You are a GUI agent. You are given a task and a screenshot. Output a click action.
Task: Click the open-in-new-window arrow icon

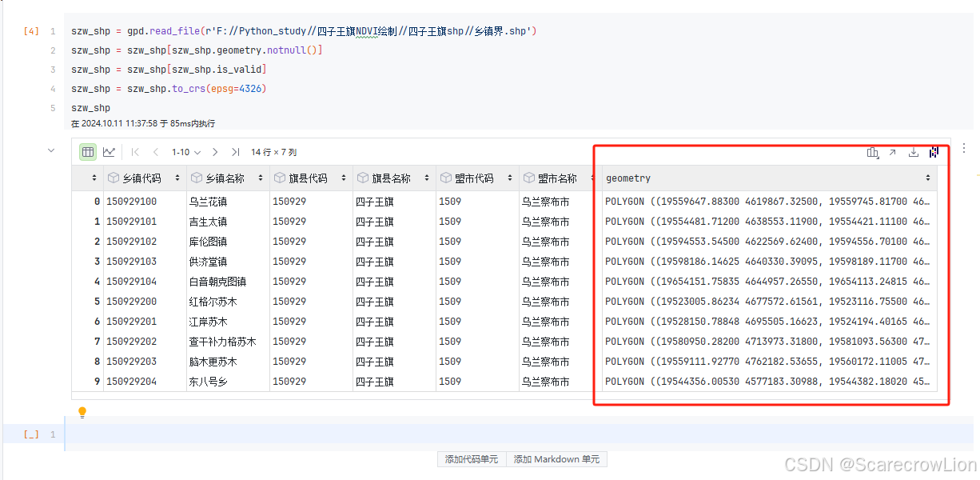[x=893, y=151]
